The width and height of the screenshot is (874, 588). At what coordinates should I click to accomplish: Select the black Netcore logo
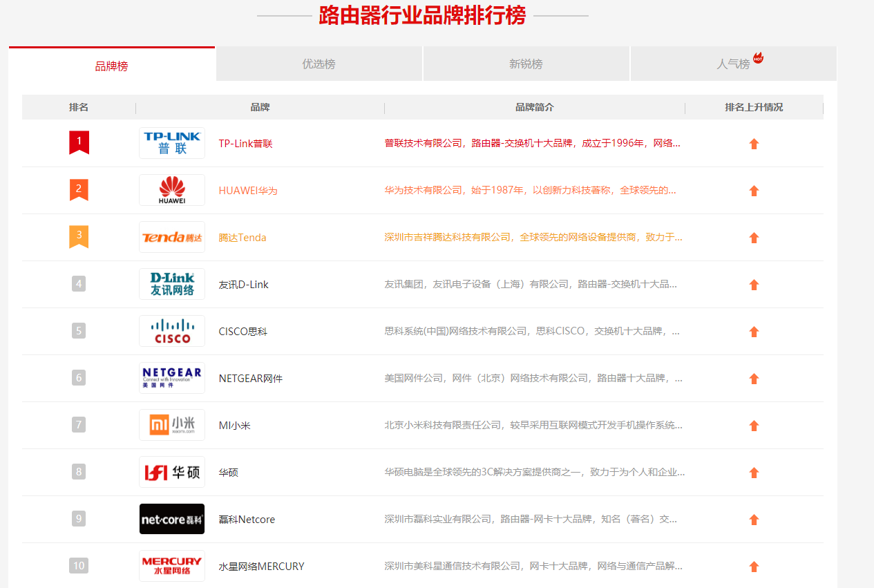[x=171, y=519]
